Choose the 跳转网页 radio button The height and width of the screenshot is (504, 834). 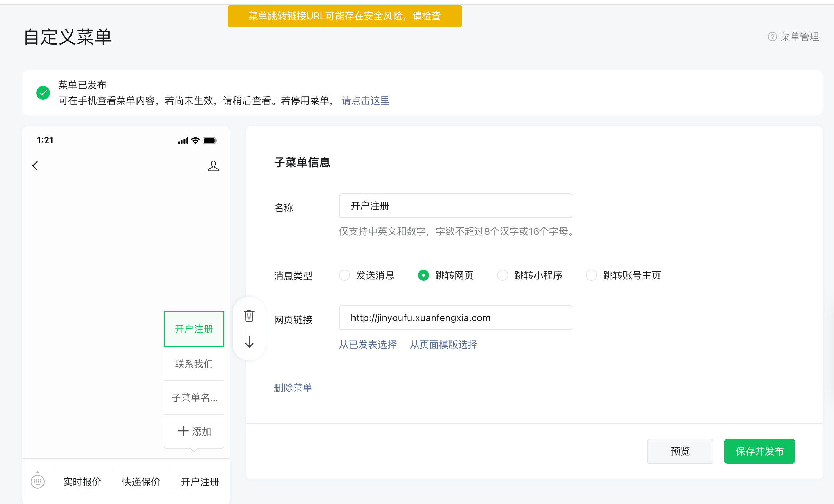tap(423, 275)
